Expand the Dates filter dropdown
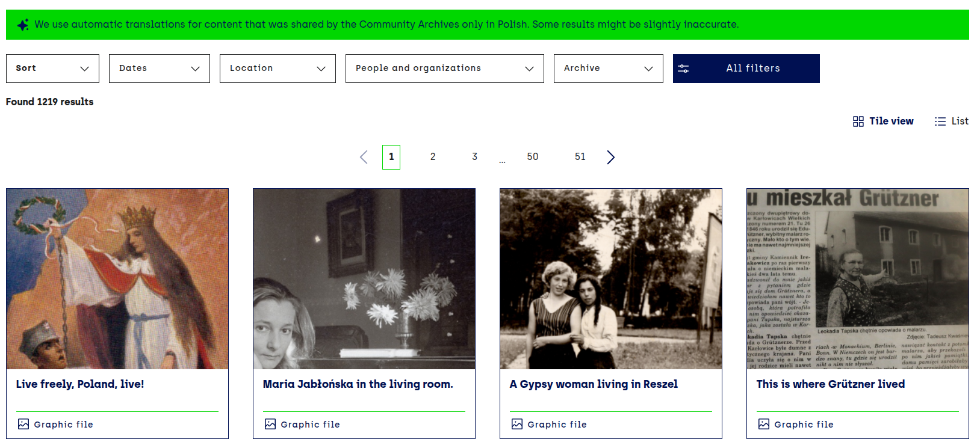 (x=159, y=69)
